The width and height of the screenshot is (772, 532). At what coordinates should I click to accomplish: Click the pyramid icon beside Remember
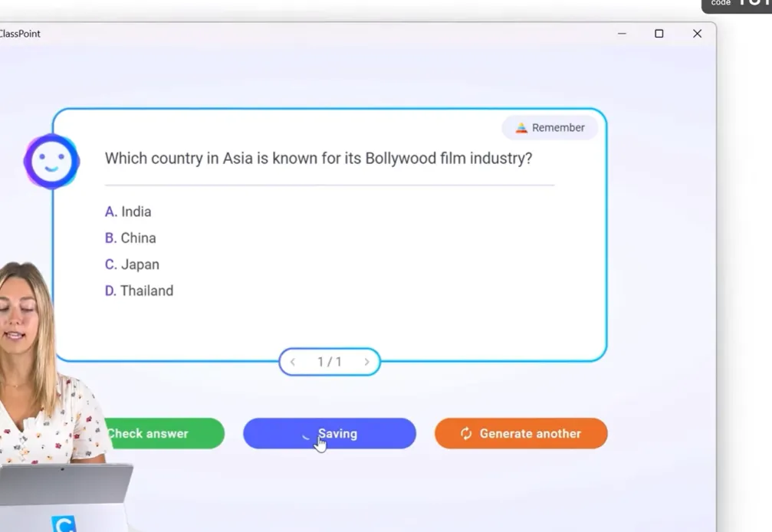(x=521, y=128)
